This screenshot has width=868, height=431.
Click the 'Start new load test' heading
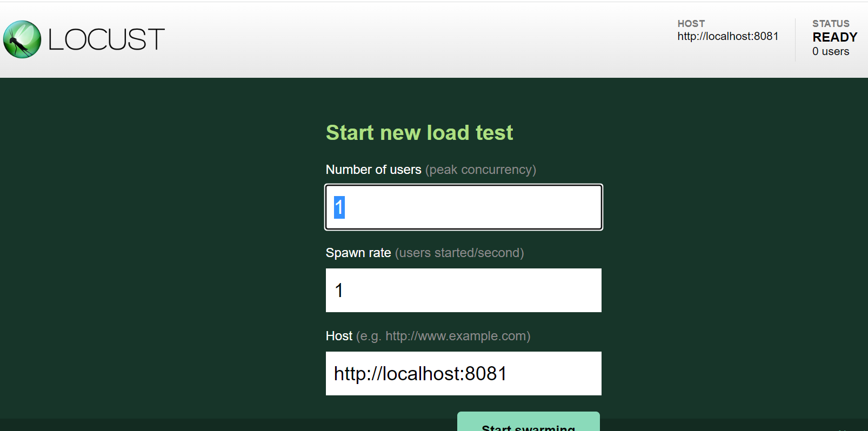[x=419, y=132]
